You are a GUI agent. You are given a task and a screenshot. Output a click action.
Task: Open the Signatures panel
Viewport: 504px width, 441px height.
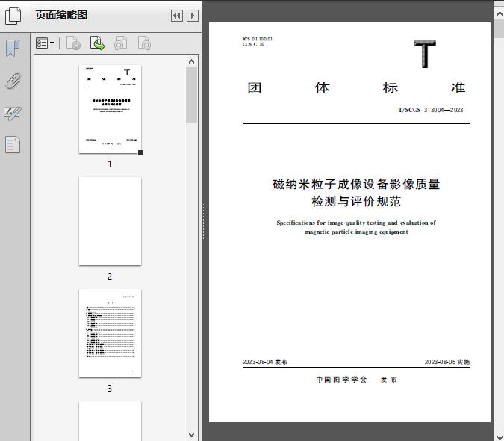(13, 113)
